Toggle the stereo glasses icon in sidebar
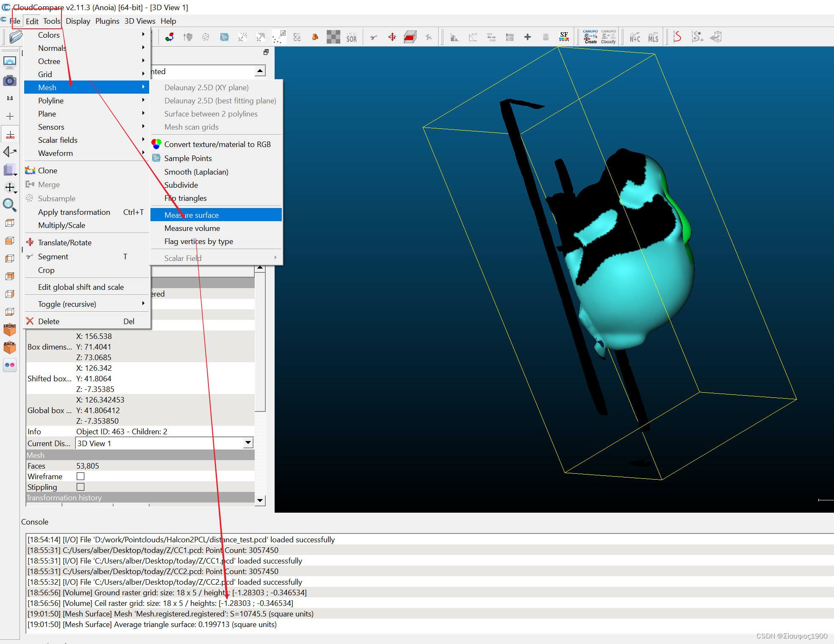Image resolution: width=834 pixels, height=644 pixels. point(9,365)
